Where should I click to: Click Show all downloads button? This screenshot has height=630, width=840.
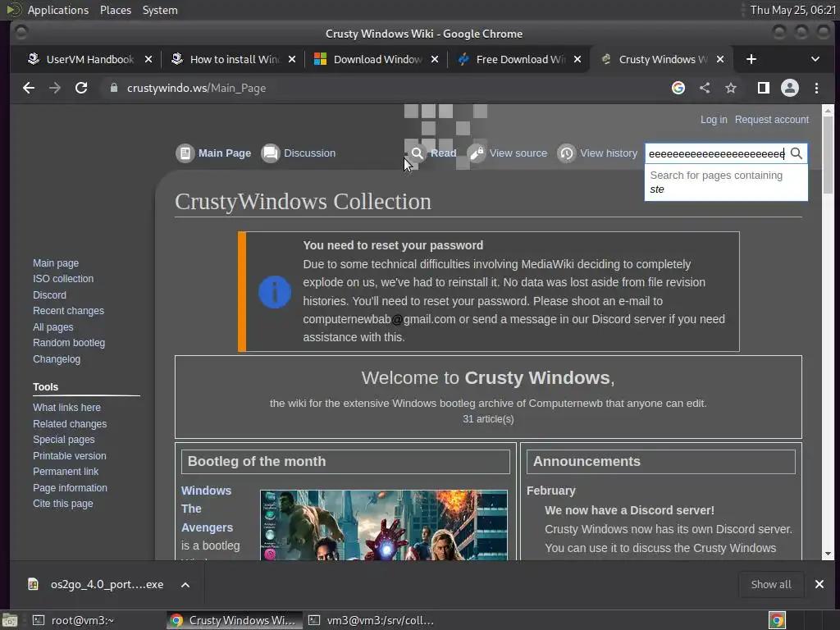771,584
